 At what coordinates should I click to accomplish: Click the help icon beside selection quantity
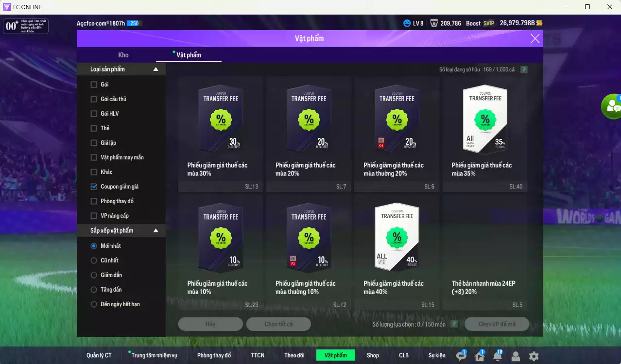coord(454,324)
